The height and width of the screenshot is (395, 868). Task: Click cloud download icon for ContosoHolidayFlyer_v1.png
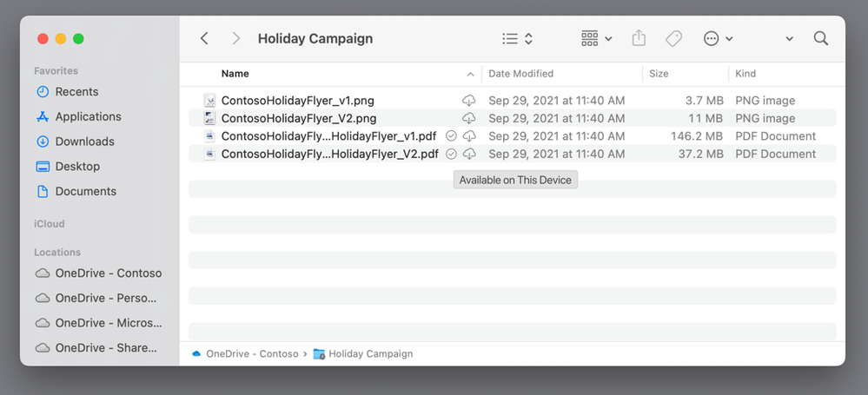tap(469, 100)
